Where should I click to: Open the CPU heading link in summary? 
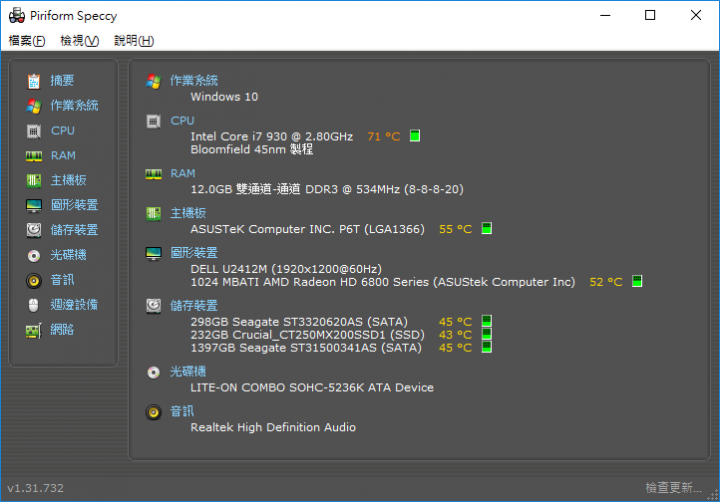click(182, 121)
